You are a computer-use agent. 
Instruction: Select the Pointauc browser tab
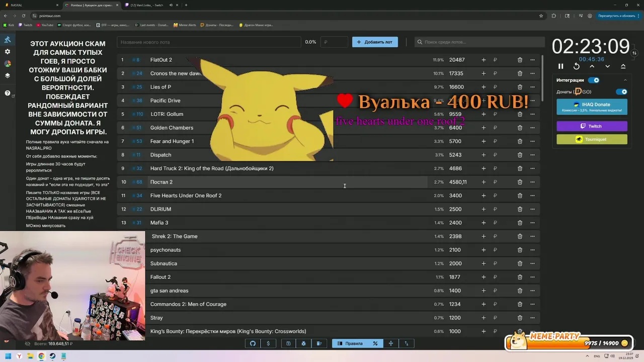pos(92,5)
